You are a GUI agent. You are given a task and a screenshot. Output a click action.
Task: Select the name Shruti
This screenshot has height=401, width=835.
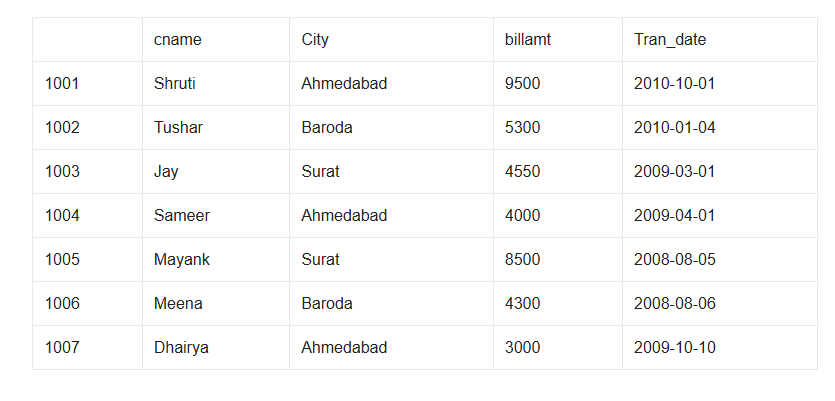(175, 84)
